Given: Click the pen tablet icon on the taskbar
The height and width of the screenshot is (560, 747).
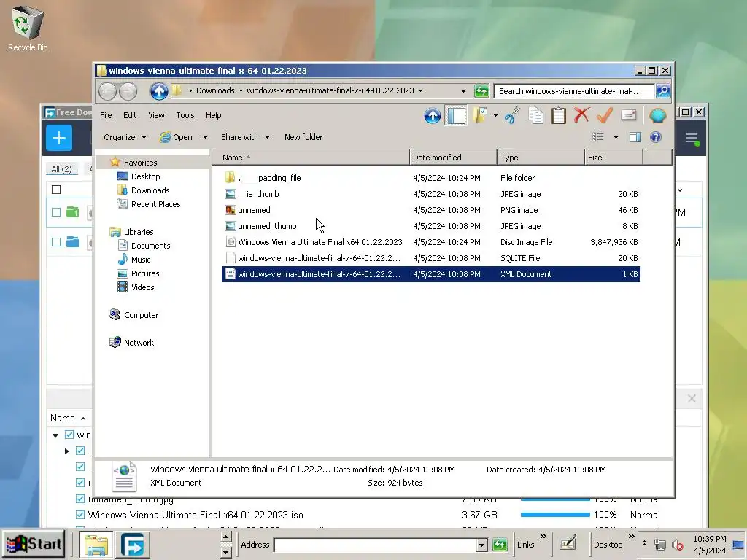Looking at the screenshot, I should tap(568, 543).
